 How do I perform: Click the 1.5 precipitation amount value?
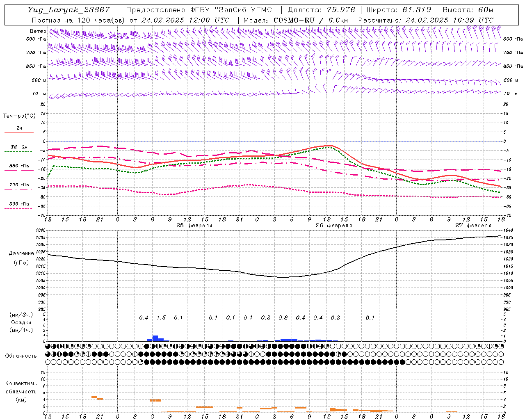tap(161, 318)
